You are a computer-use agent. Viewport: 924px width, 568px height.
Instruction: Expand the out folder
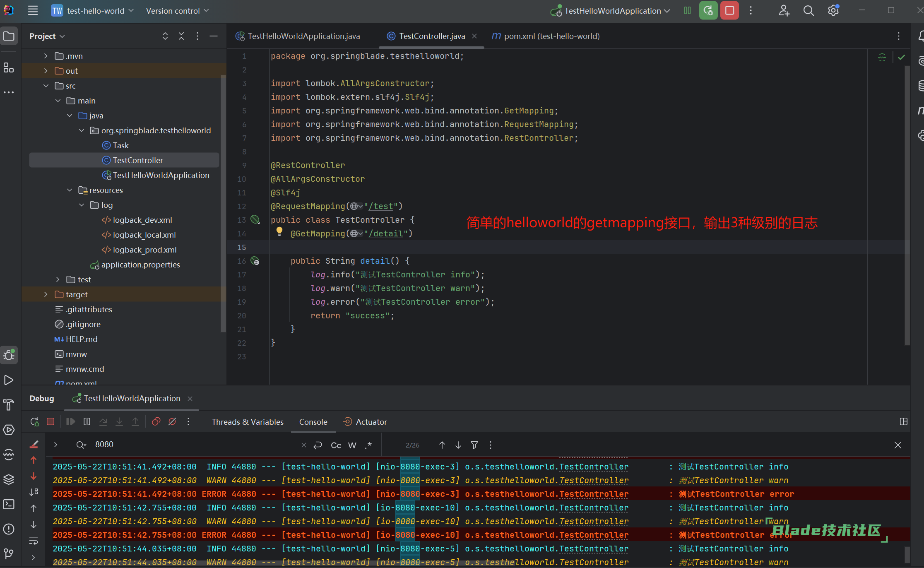click(x=46, y=71)
